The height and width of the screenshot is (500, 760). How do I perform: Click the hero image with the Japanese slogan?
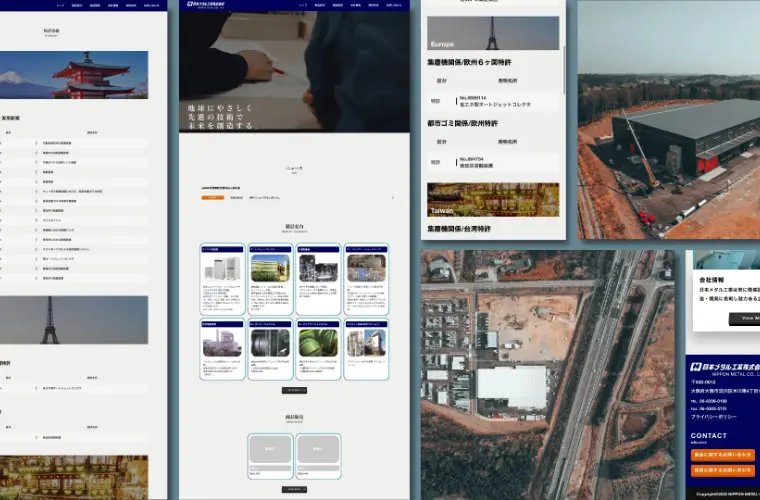point(294,71)
